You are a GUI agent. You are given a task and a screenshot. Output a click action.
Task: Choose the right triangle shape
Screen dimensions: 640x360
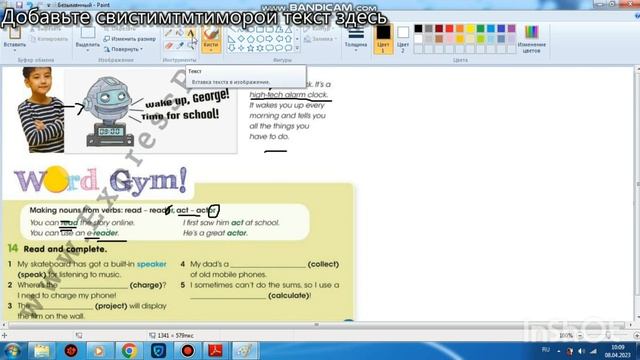pyautogui.click(x=231, y=39)
